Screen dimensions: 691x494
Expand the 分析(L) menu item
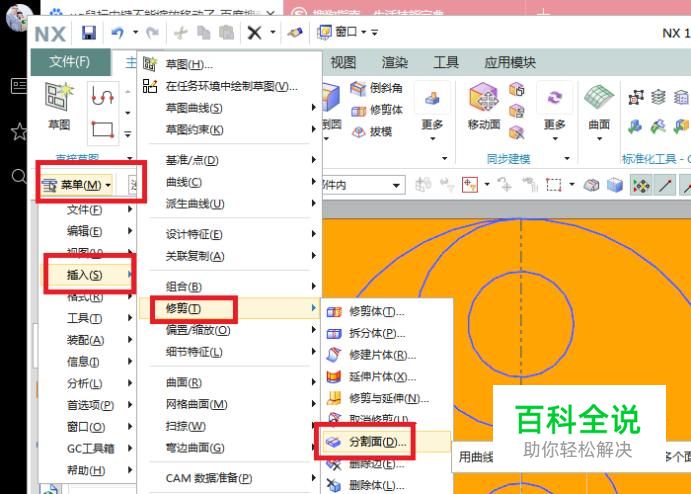coord(88,383)
